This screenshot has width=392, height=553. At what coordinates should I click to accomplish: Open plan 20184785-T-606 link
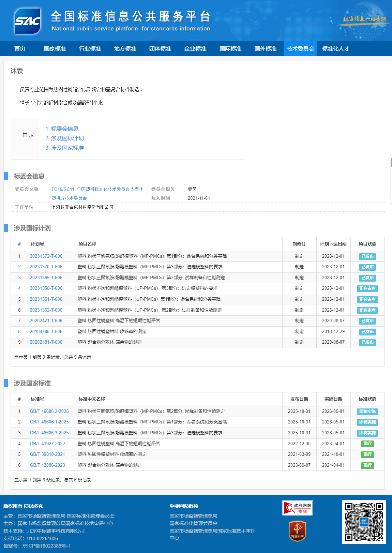click(46, 331)
